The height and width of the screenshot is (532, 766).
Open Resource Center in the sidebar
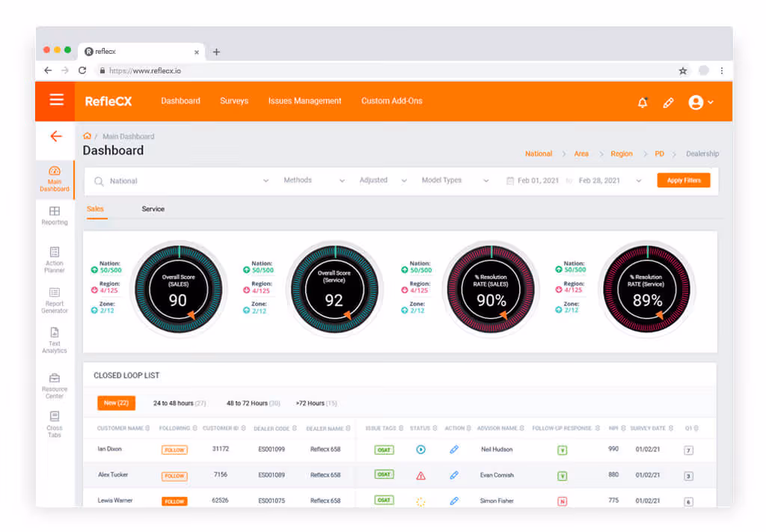coord(55,386)
